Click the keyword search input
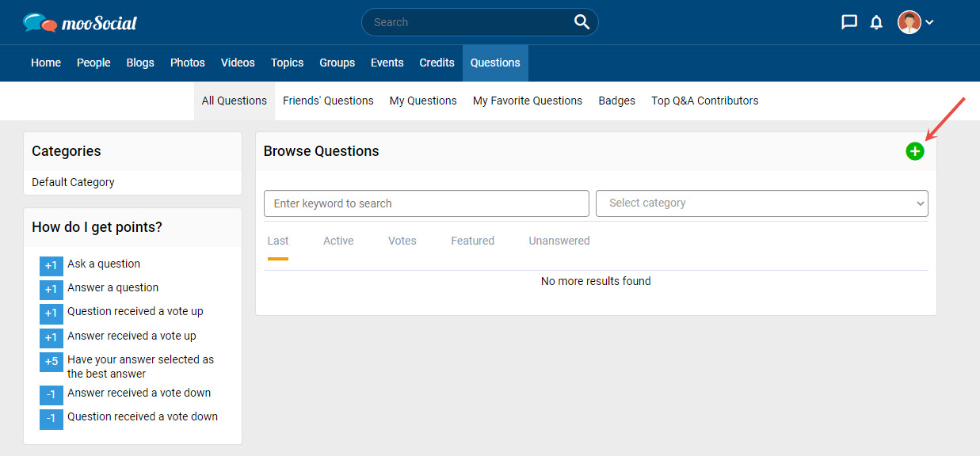 pos(426,203)
